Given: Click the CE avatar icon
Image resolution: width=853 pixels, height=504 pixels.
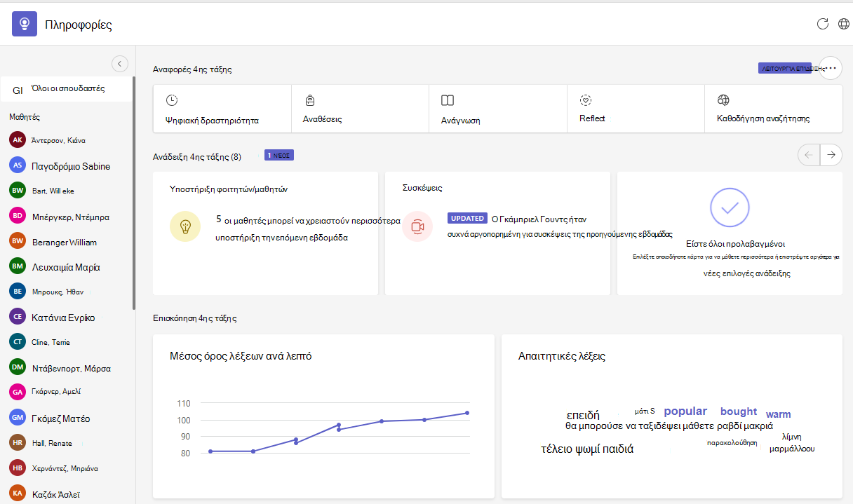Looking at the screenshot, I should pyautogui.click(x=18, y=317).
